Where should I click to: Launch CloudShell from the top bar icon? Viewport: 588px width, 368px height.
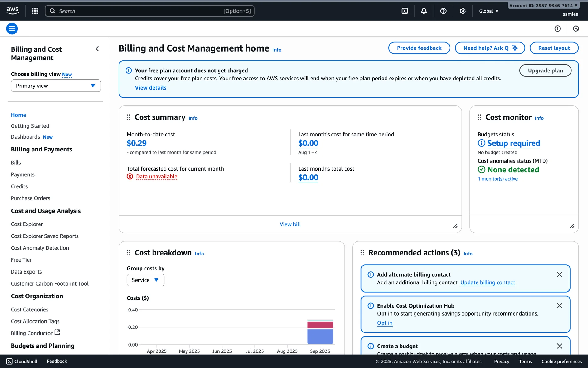pos(405,11)
